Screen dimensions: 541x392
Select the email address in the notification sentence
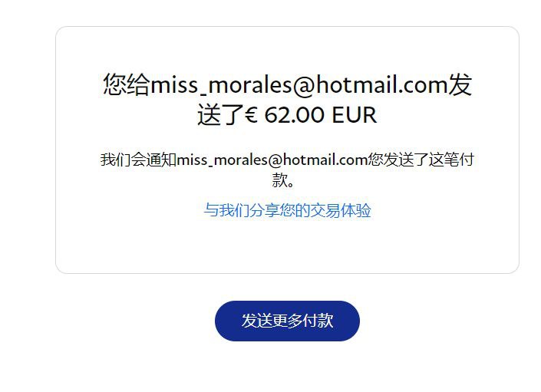(272, 160)
